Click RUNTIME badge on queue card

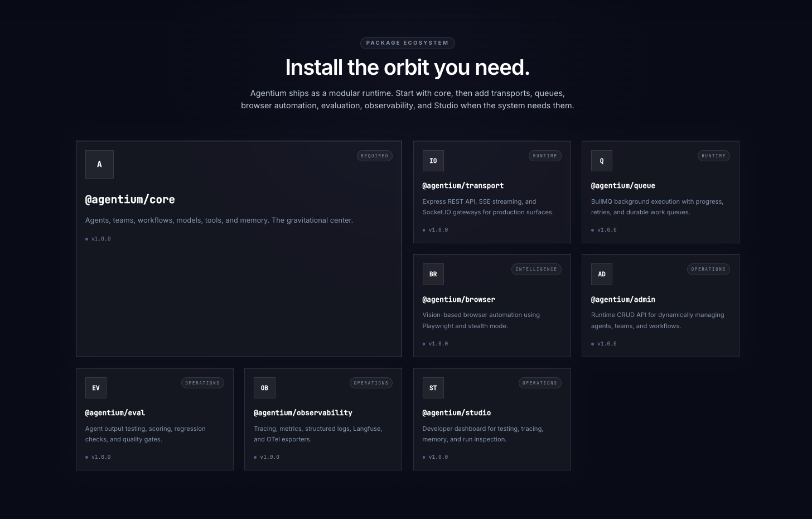pyautogui.click(x=714, y=156)
